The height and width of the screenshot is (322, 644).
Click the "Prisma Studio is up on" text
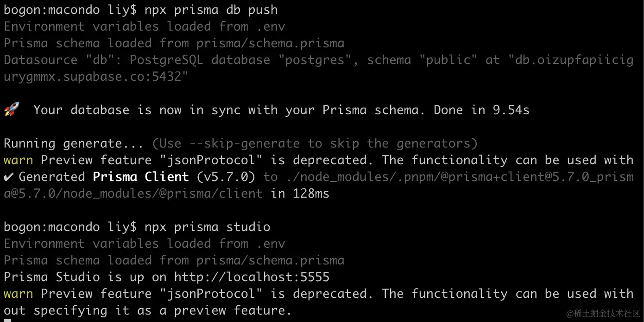(85, 277)
